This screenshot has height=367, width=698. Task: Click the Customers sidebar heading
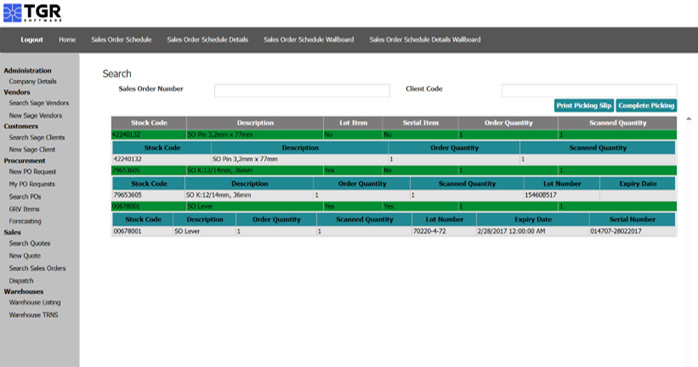21,126
